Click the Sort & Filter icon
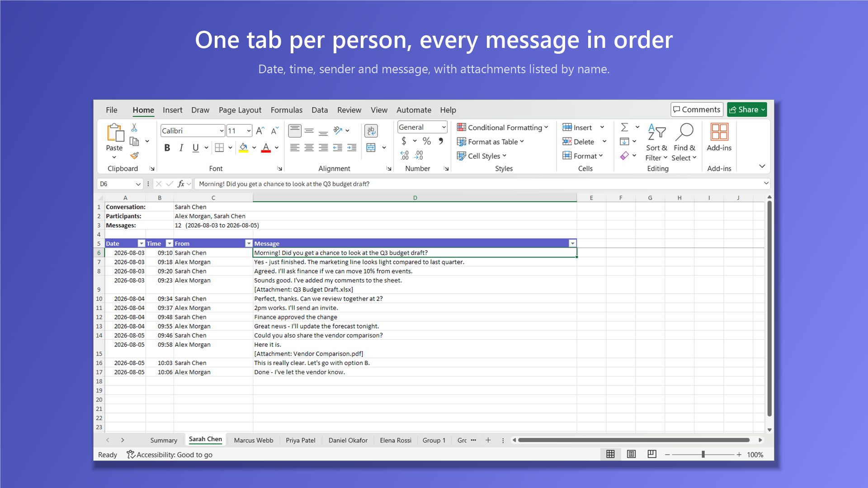Image resolution: width=868 pixels, height=488 pixels. [656, 132]
